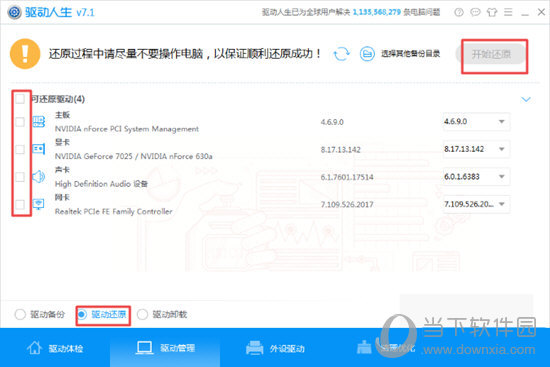Click the motherboard driver icon

tap(39, 122)
